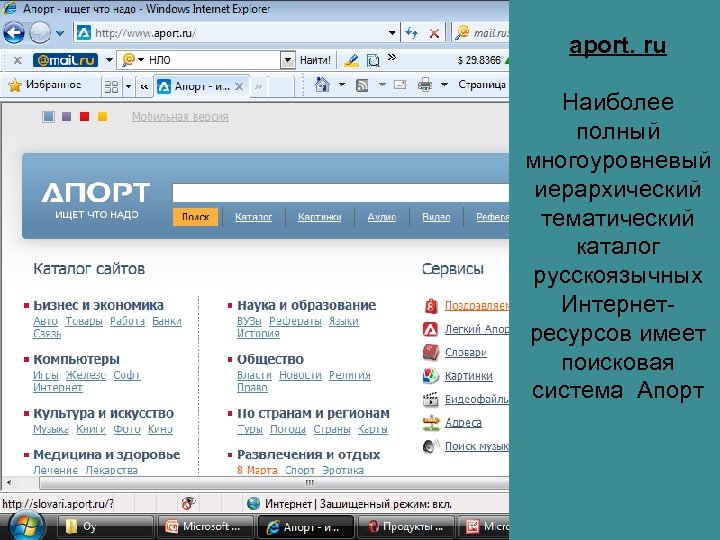Viewport: 720px width, 540px height.
Task: Click the mail.ru search box icon
Action: click(x=462, y=33)
